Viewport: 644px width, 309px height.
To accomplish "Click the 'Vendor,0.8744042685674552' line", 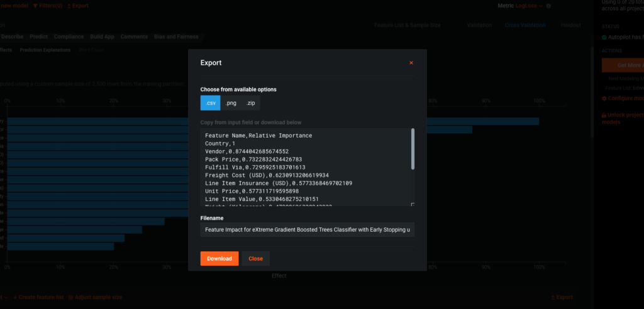I will pyautogui.click(x=247, y=151).
